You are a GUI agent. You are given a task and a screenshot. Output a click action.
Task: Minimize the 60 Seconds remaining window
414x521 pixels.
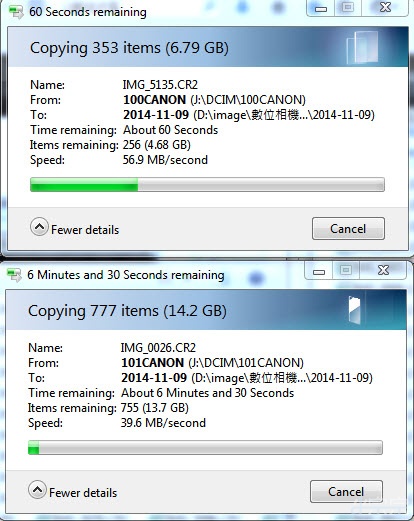click(x=321, y=8)
